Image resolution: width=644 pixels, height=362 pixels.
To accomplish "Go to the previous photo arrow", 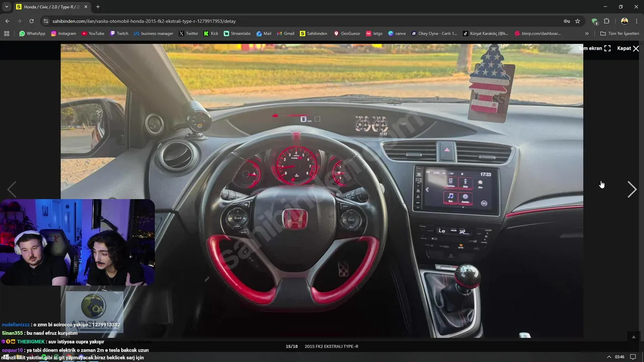I will pyautogui.click(x=12, y=190).
